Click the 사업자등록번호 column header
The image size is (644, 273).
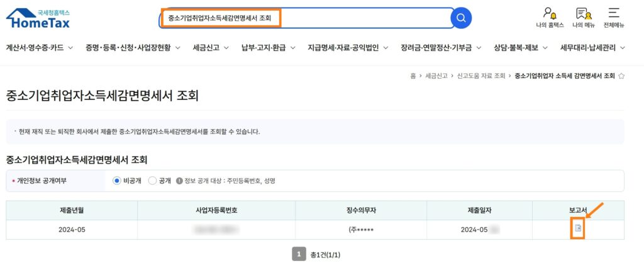coord(216,210)
